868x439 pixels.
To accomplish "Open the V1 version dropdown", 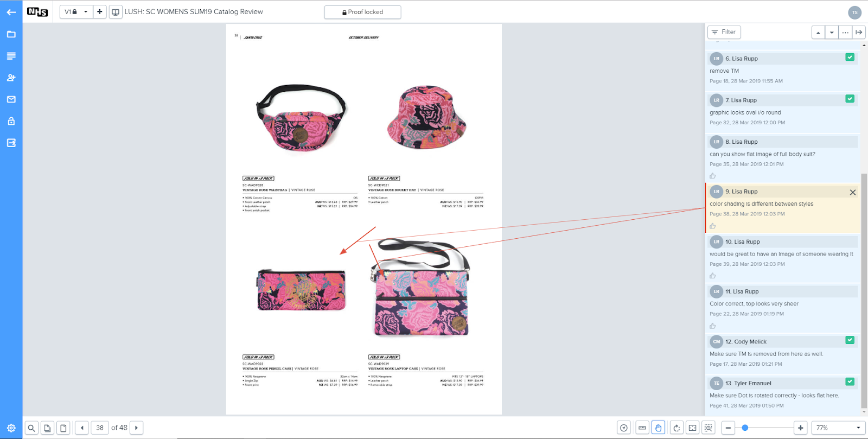I will point(76,12).
